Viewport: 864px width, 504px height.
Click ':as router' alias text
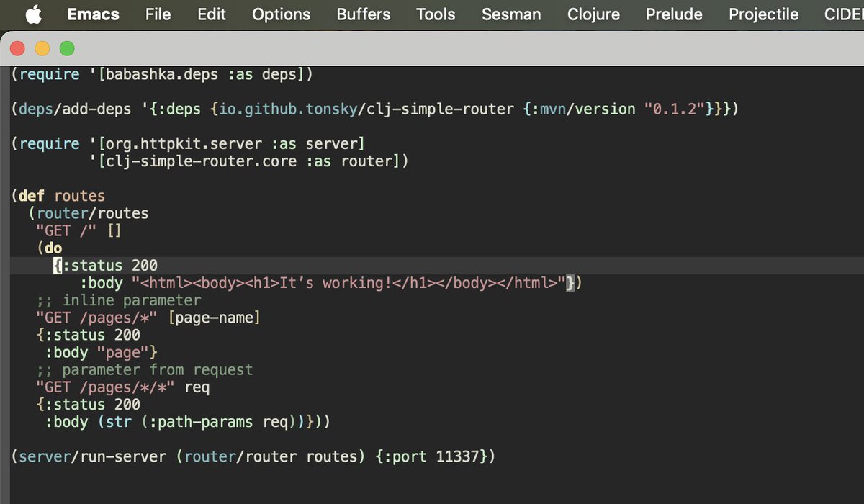coord(348,161)
